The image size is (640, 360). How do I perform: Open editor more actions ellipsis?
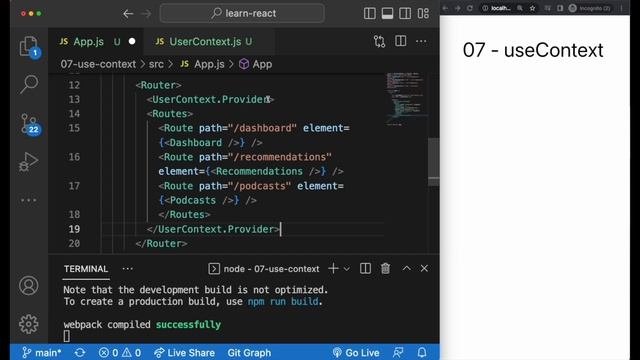click(421, 41)
